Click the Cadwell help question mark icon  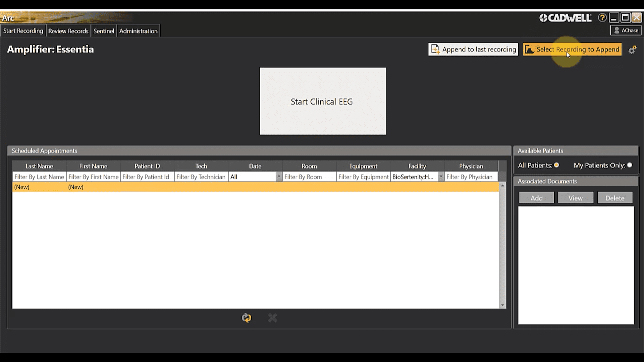click(x=602, y=18)
